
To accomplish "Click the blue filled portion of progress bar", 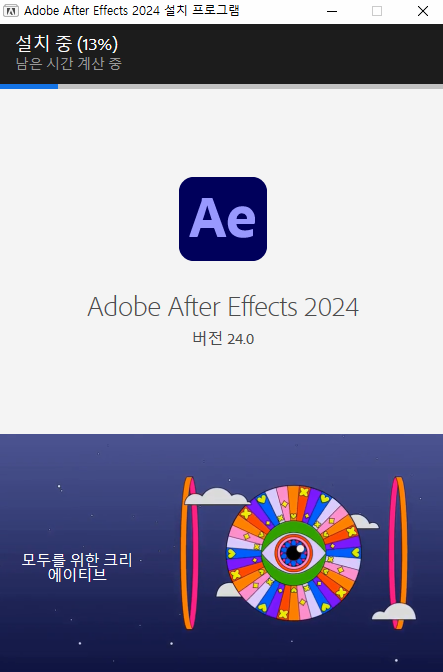I will pos(29,87).
